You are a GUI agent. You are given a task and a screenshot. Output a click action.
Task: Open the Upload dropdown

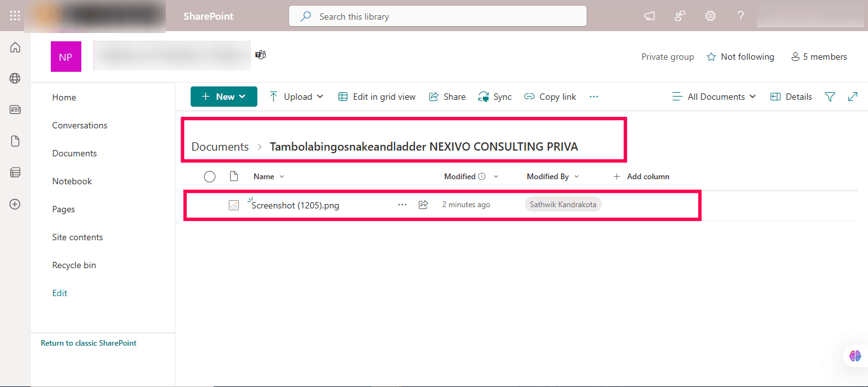296,97
